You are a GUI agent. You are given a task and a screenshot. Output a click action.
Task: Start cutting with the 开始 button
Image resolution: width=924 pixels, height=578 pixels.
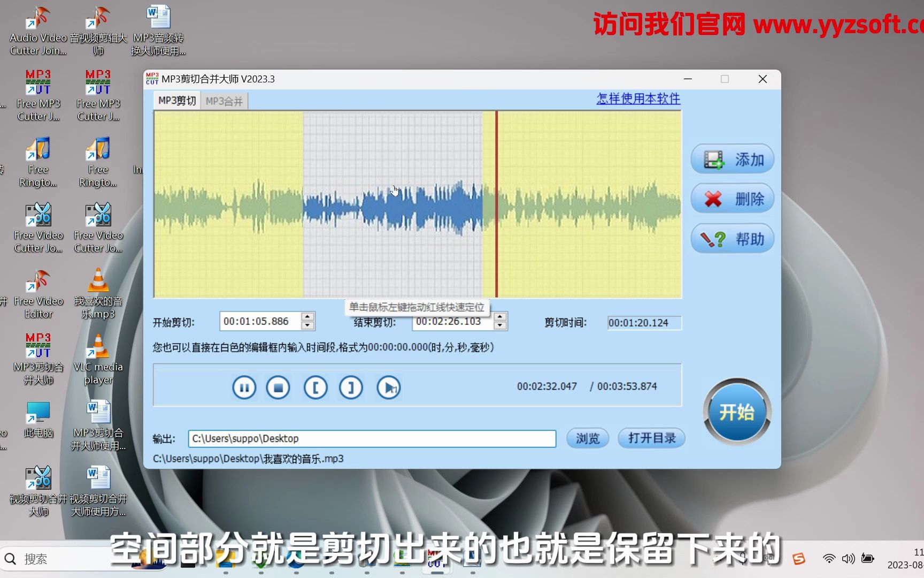(x=737, y=412)
